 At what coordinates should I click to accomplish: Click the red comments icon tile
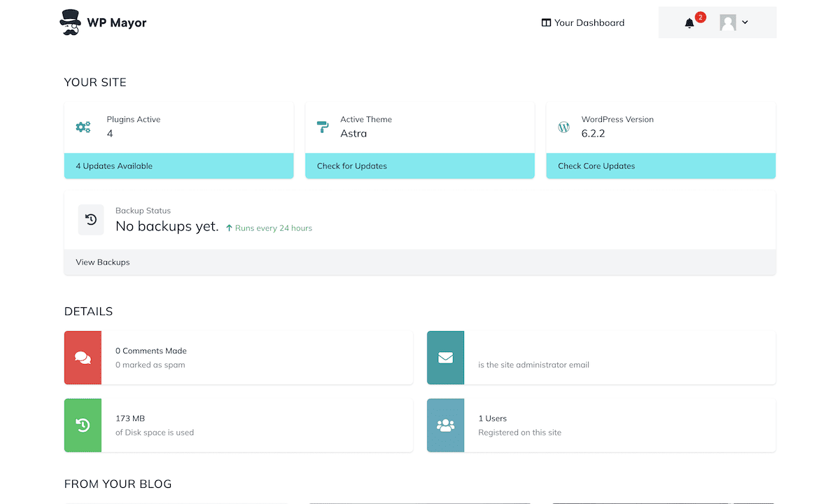(x=83, y=358)
